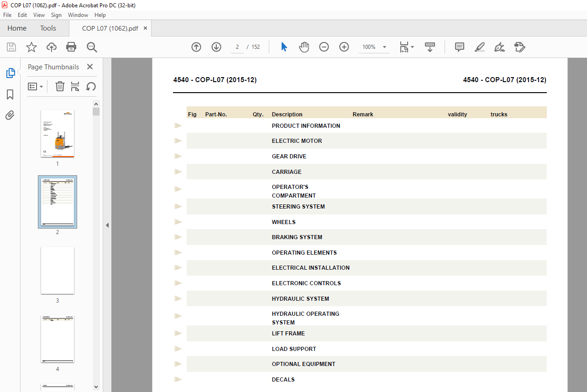Delete selected page trash icon
The height and width of the screenshot is (392, 587).
60,86
